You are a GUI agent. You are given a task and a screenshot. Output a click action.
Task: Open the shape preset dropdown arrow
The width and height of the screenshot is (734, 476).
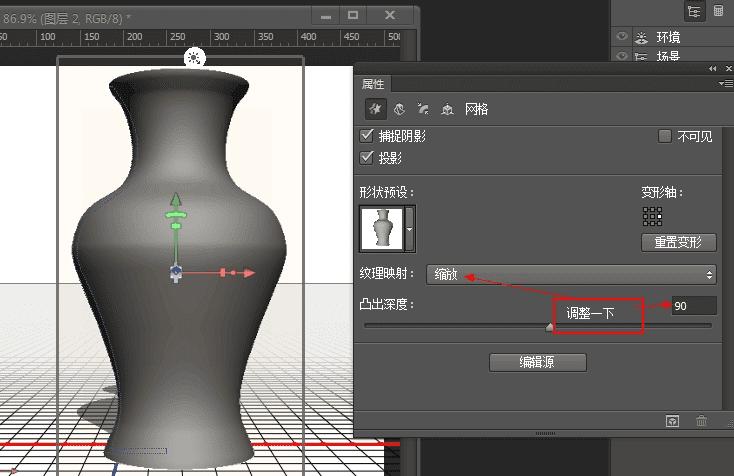(409, 227)
